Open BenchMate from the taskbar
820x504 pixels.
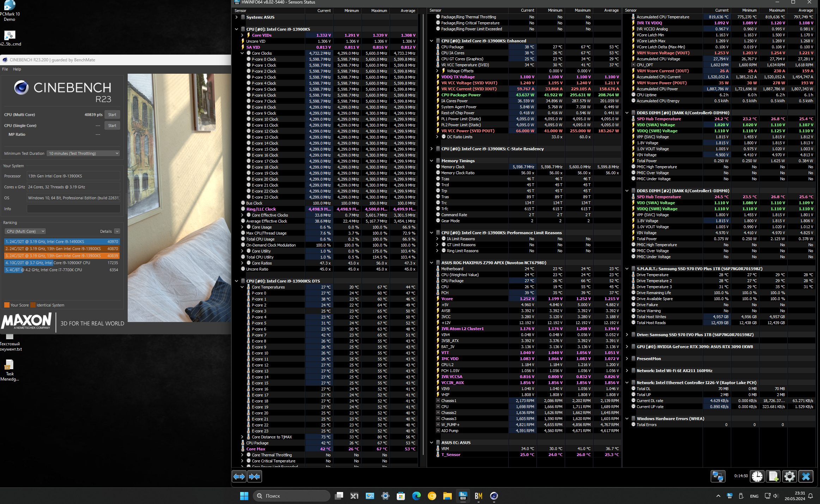(478, 496)
